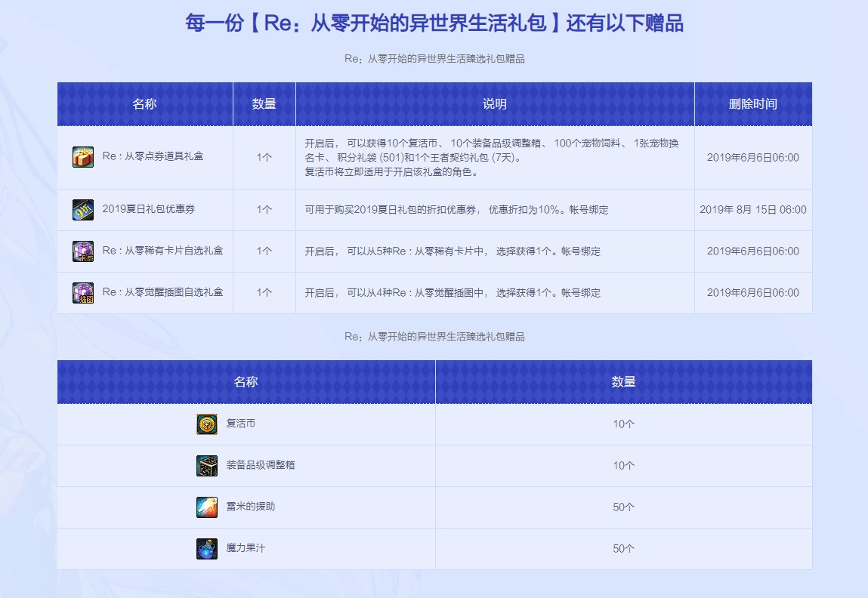This screenshot has height=598, width=868.
Task: Select the Re:从零点券道具礼盒 item name
Action: click(153, 156)
